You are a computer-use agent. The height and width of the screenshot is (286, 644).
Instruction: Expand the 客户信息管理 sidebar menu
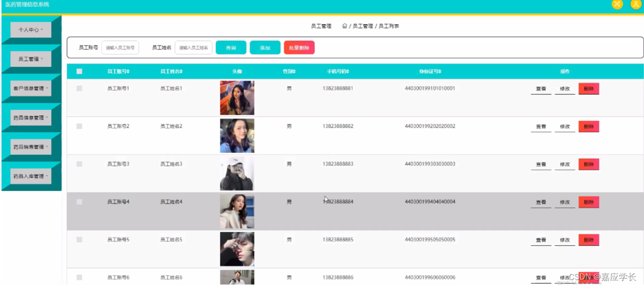(x=31, y=88)
